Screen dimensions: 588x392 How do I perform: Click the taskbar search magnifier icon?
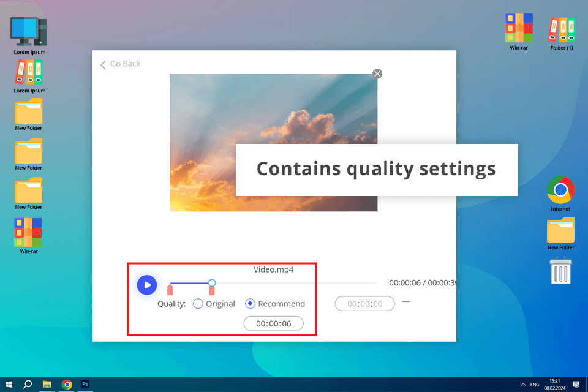point(28,385)
